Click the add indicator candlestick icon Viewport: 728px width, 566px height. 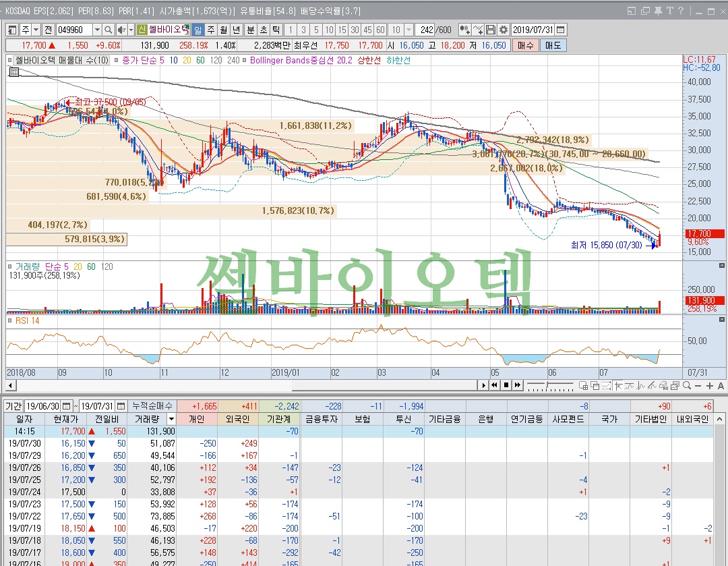coord(464,30)
